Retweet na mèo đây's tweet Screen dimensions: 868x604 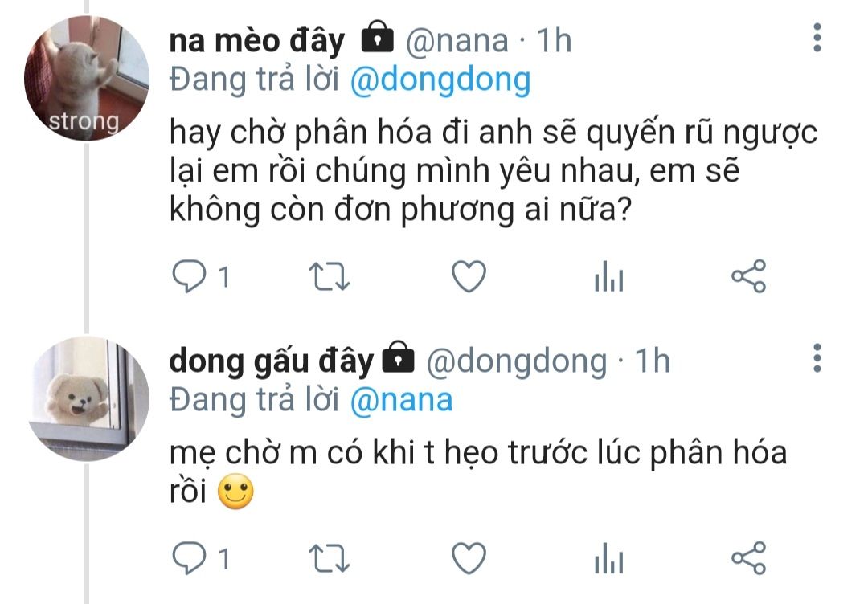[x=329, y=276]
